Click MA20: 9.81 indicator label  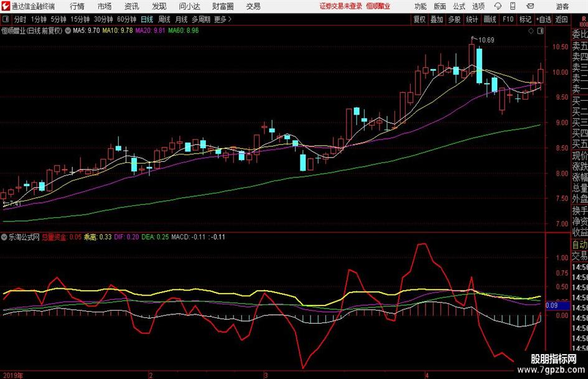coord(150,30)
